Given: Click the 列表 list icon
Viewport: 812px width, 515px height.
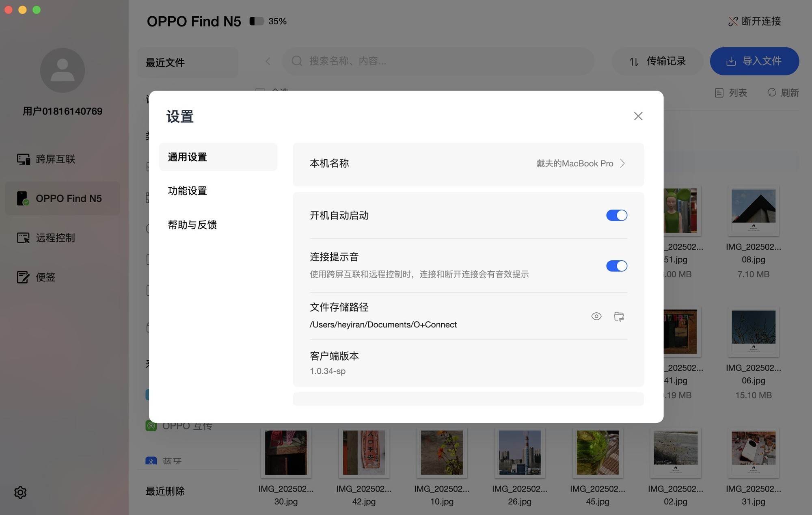Looking at the screenshot, I should pyautogui.click(x=719, y=93).
